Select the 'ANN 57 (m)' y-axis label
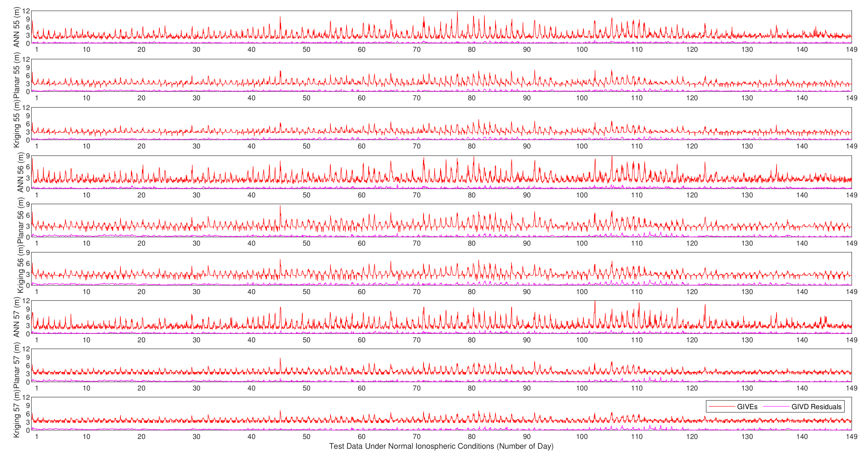Viewport: 868px width, 459px height. coord(16,317)
